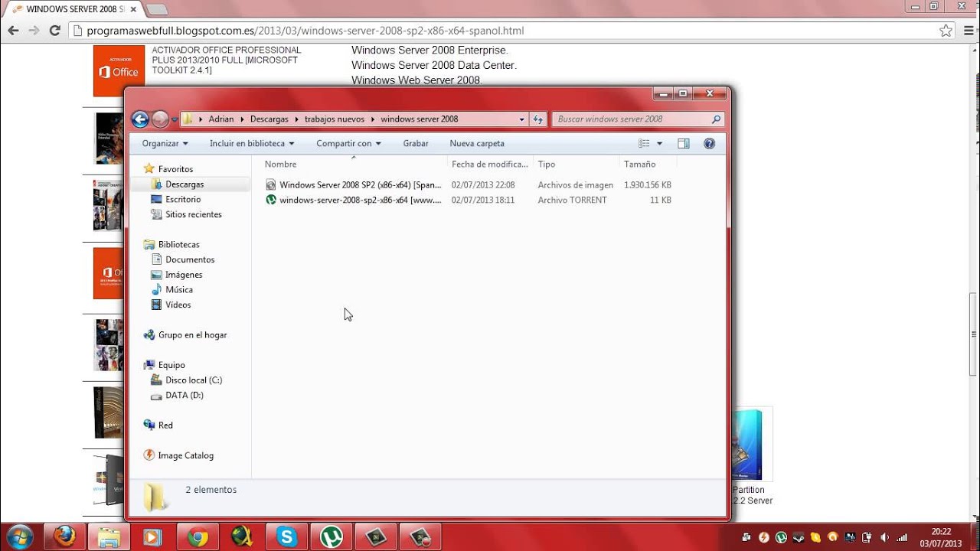Open Sitios recientes in navigation pane
The image size is (980, 551).
click(x=194, y=214)
